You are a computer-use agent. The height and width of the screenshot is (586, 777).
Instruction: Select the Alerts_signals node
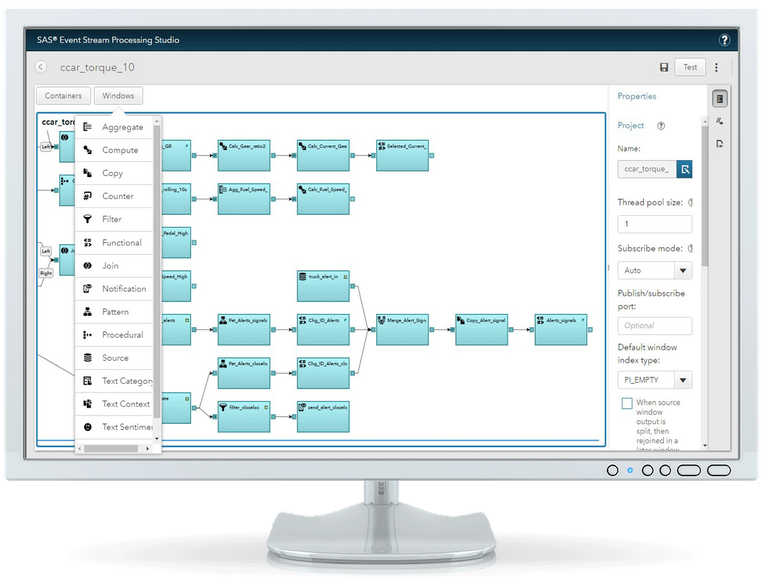pyautogui.click(x=561, y=330)
